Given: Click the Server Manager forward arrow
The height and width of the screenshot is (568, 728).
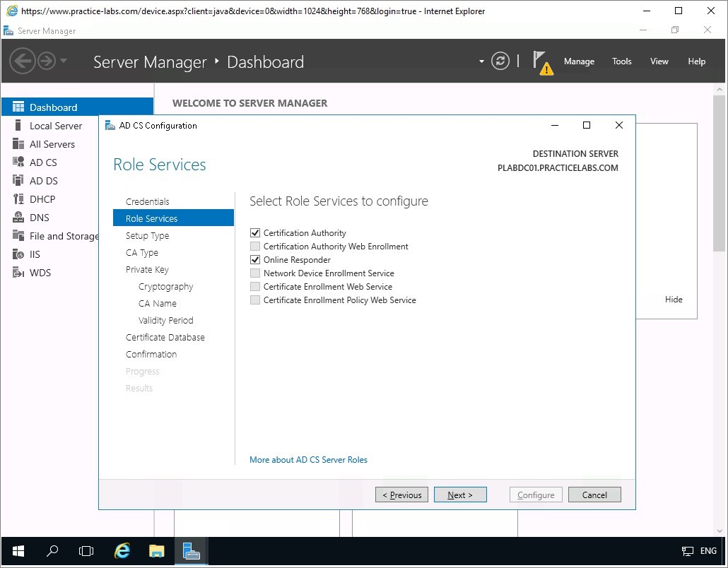Looking at the screenshot, I should coord(47,61).
